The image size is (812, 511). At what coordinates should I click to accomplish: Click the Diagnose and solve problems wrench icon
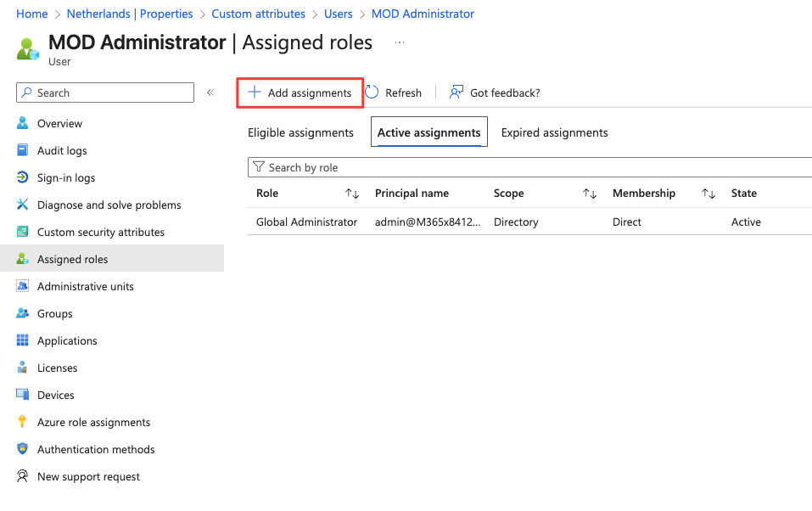[x=23, y=205]
